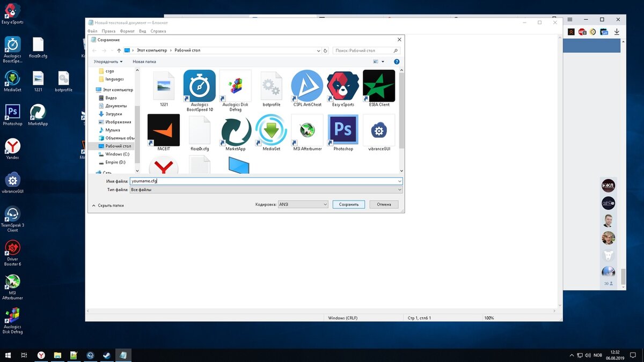Select the Auslogics Disk Defrag shortcut in the dialog

(236, 90)
